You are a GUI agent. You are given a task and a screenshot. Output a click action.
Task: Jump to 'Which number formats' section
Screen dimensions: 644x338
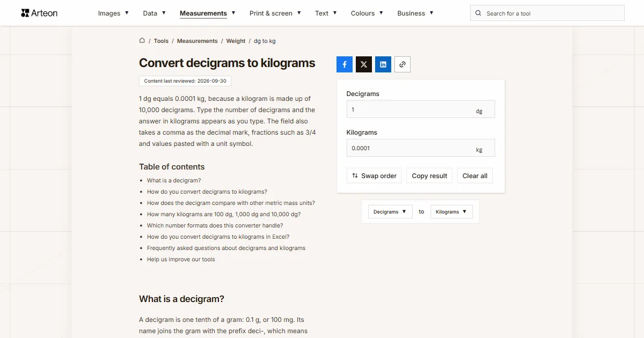pos(215,226)
